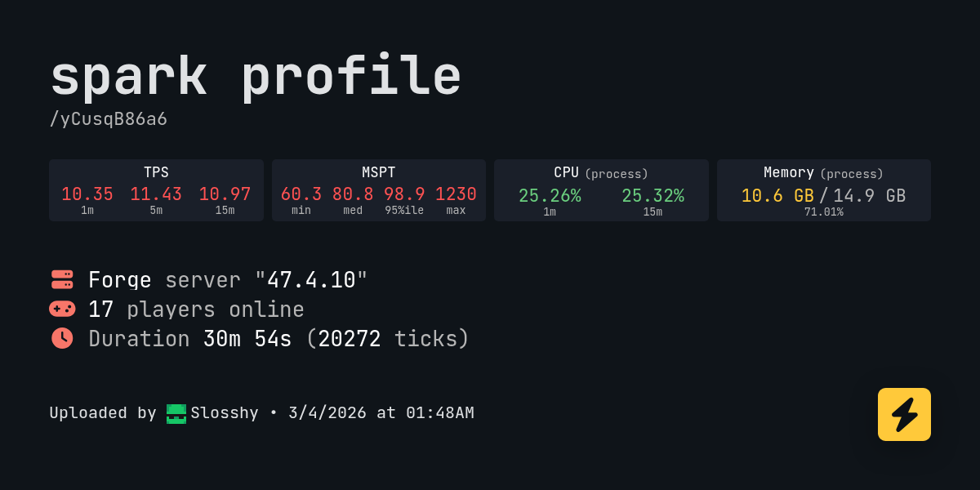Click the 10.6 GB memory usage value
980x490 pixels.
777,196
